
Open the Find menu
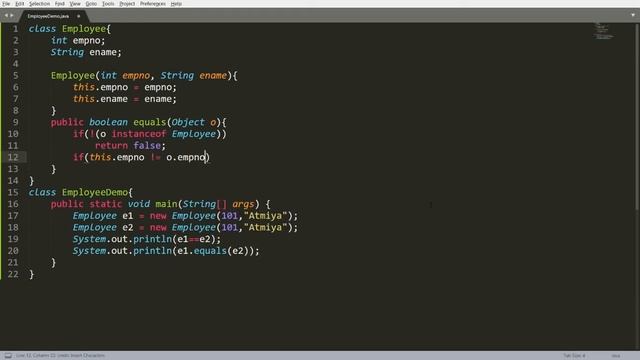(60, 4)
